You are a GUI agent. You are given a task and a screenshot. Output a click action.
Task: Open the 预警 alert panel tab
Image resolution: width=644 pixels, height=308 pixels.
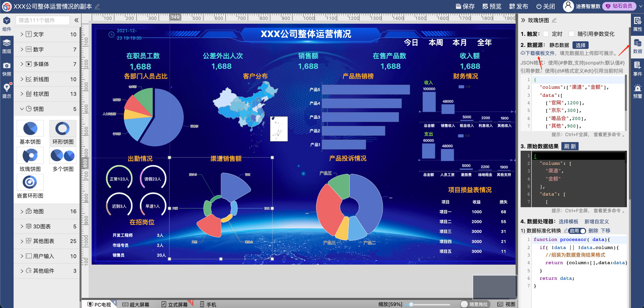637,91
